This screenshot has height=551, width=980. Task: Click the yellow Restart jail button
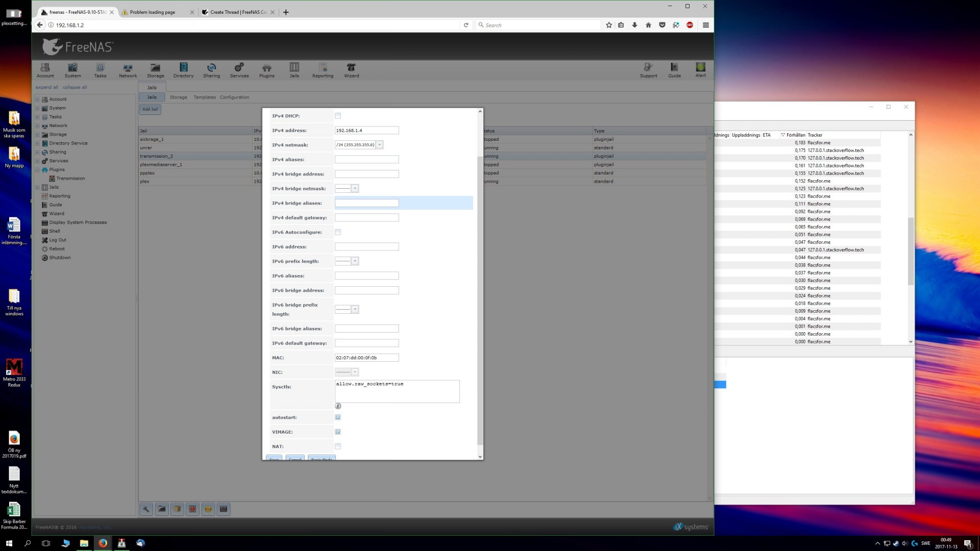click(x=208, y=509)
